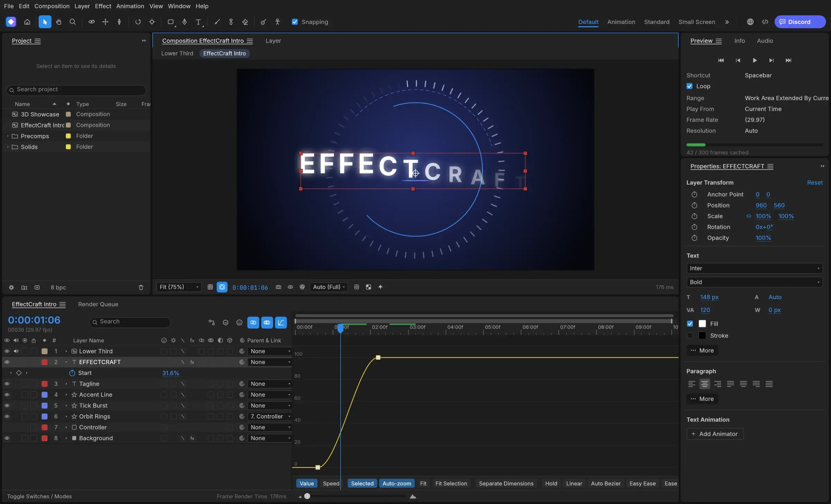Select the Zoom magnifier tool
This screenshot has height=504, width=831.
tap(73, 22)
